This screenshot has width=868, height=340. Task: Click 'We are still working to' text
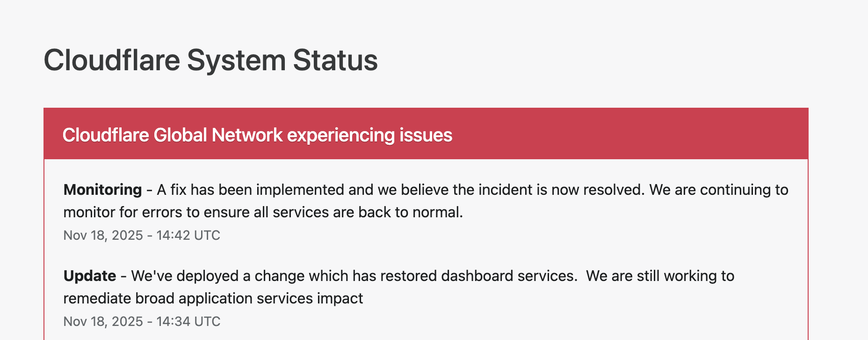pos(660,276)
